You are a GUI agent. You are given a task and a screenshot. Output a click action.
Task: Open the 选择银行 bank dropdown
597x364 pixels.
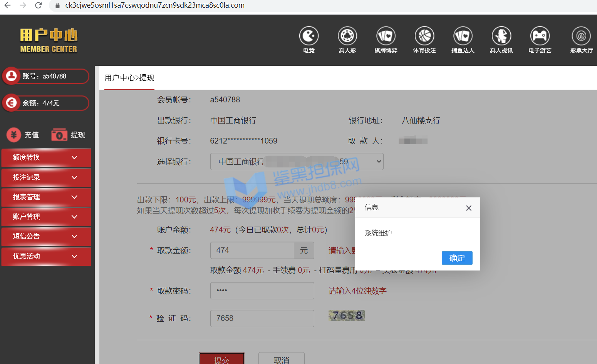pos(297,162)
